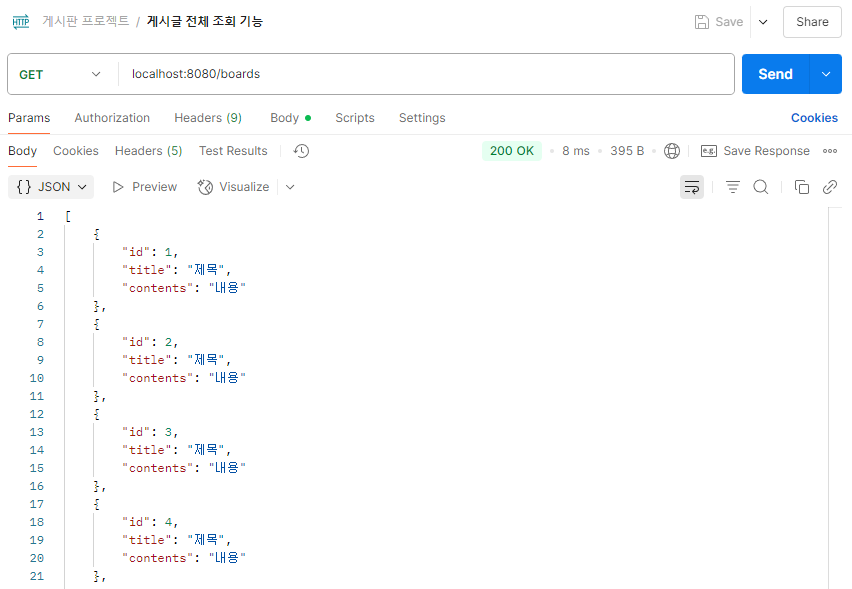Click the "id": 3 line
The image size is (852, 589).
pos(150,432)
